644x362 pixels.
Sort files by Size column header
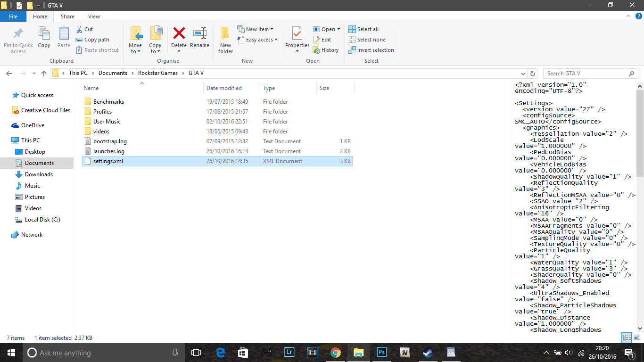[x=335, y=88]
